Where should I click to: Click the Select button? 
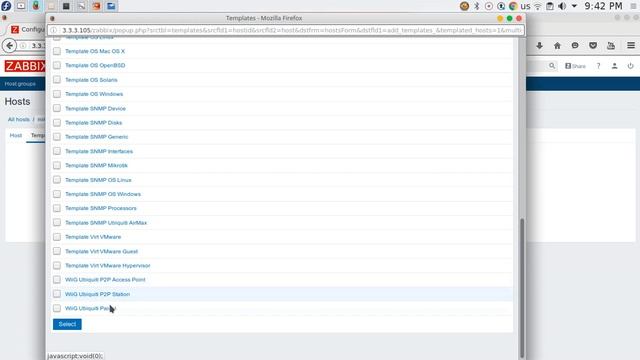[67, 324]
